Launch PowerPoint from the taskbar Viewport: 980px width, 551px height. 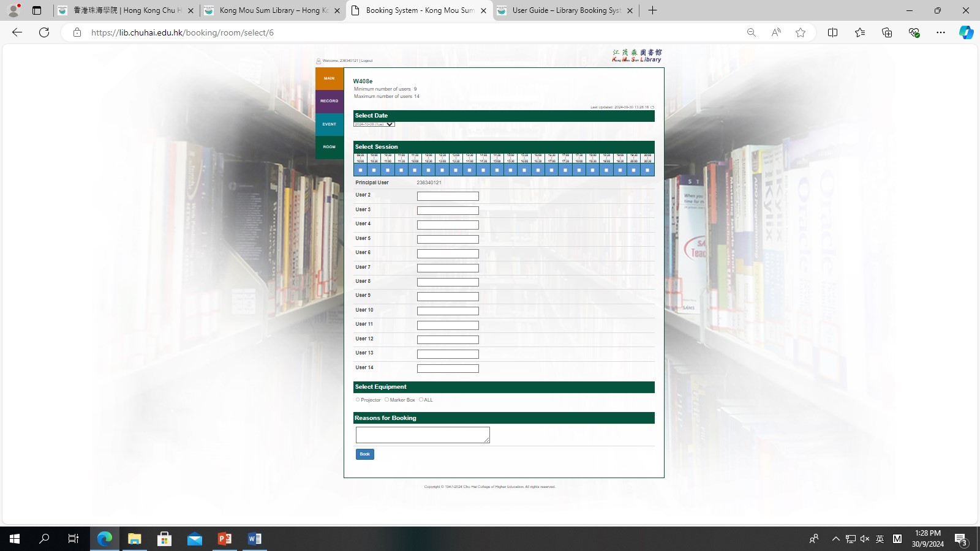pyautogui.click(x=225, y=539)
